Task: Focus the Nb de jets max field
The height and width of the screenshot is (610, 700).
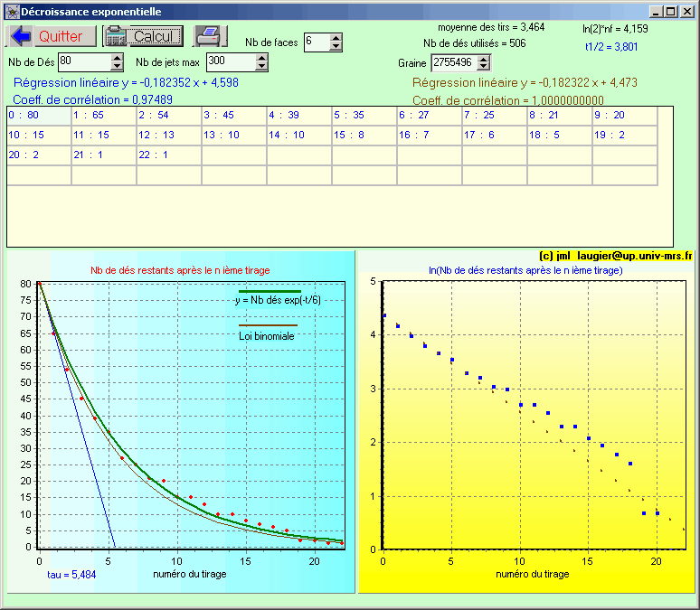Action: click(231, 62)
